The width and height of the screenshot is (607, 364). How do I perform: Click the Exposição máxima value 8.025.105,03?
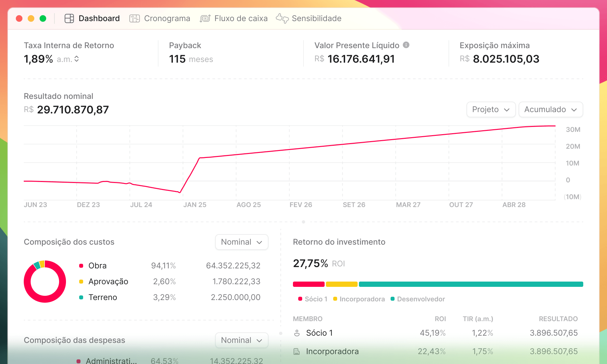[x=506, y=59]
